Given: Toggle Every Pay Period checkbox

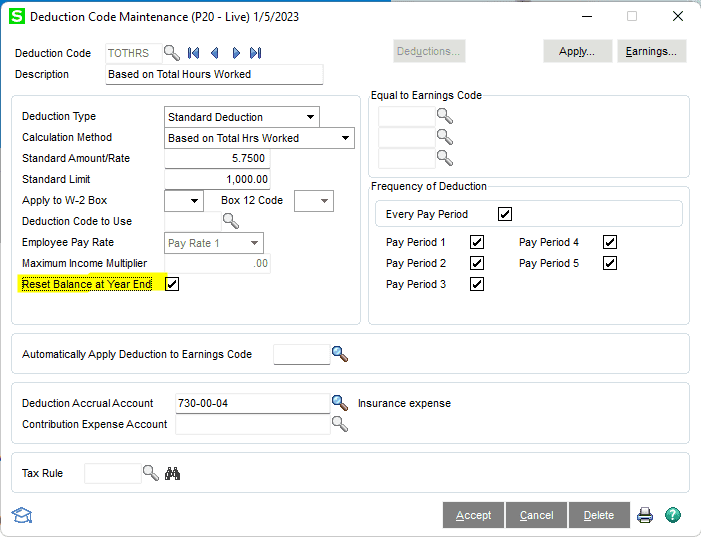Looking at the screenshot, I should coord(505,214).
